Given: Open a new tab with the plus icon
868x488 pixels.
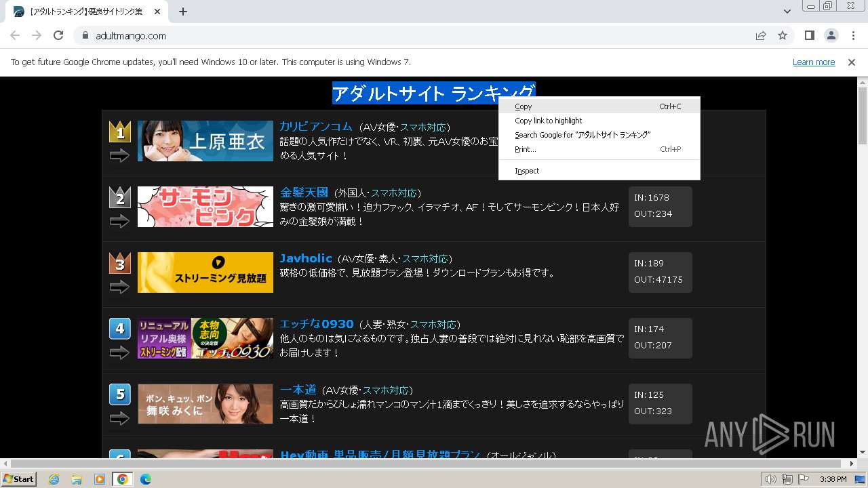Looking at the screenshot, I should 183,12.
